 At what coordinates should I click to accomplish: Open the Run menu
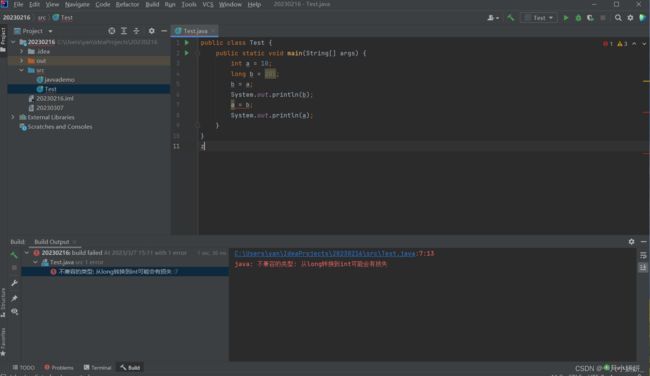point(170,4)
